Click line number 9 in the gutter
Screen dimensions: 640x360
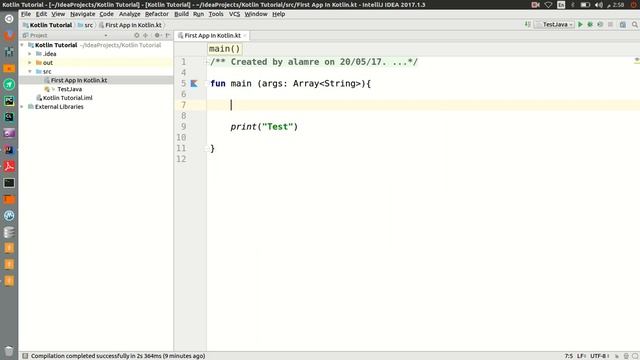pos(183,127)
